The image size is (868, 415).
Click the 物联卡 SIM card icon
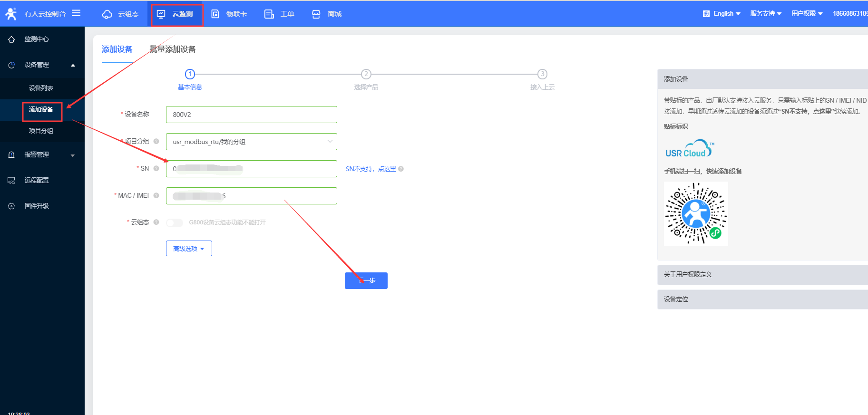pos(215,14)
